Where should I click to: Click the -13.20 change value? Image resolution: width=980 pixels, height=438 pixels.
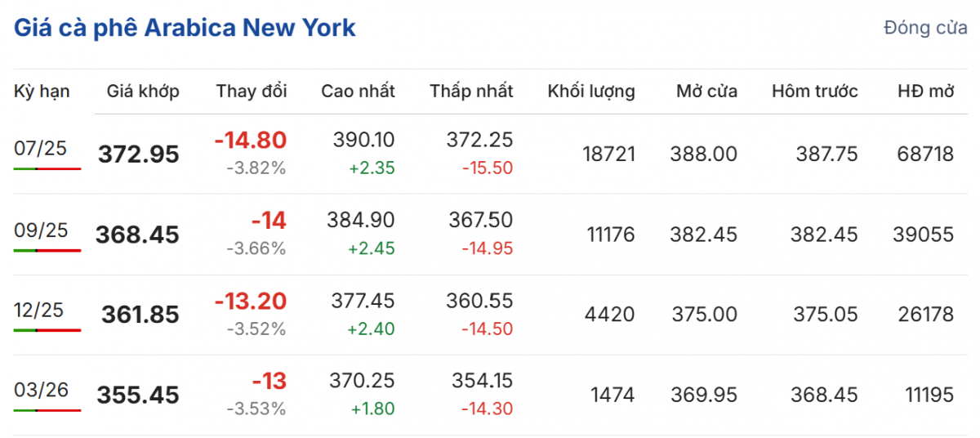click(x=250, y=302)
